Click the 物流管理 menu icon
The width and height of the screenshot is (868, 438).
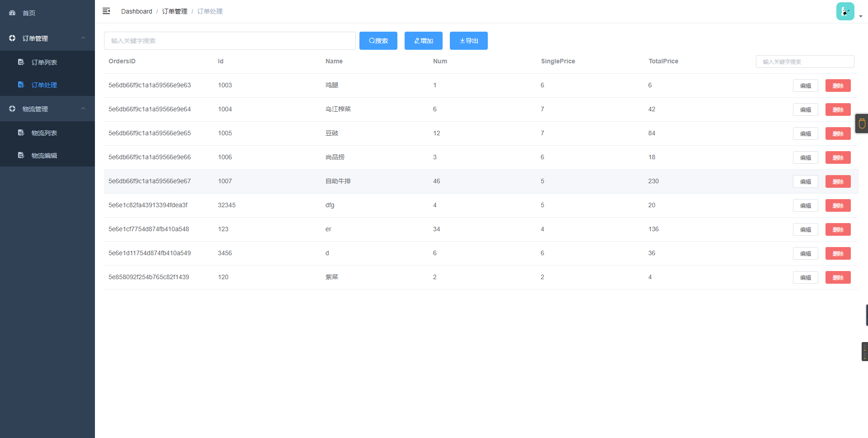click(12, 109)
